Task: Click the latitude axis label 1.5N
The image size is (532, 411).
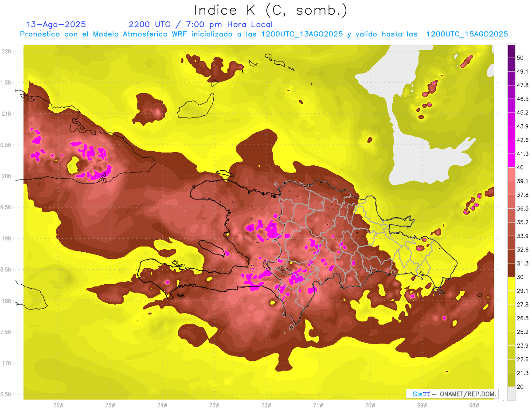Action: pos(6,82)
